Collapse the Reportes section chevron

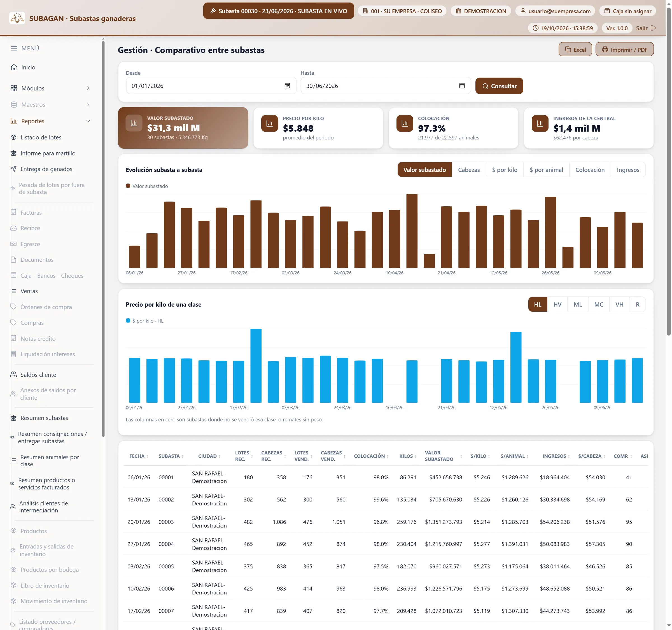pyautogui.click(x=88, y=121)
